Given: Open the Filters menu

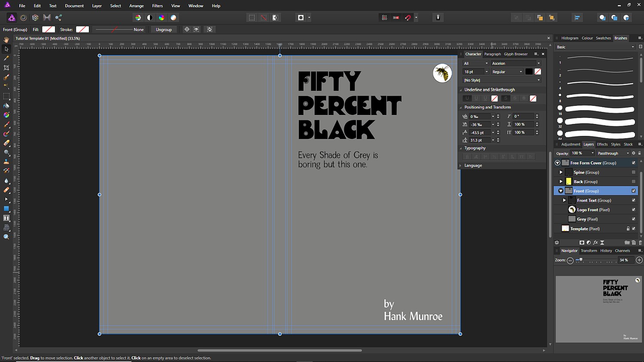Looking at the screenshot, I should tap(157, 6).
